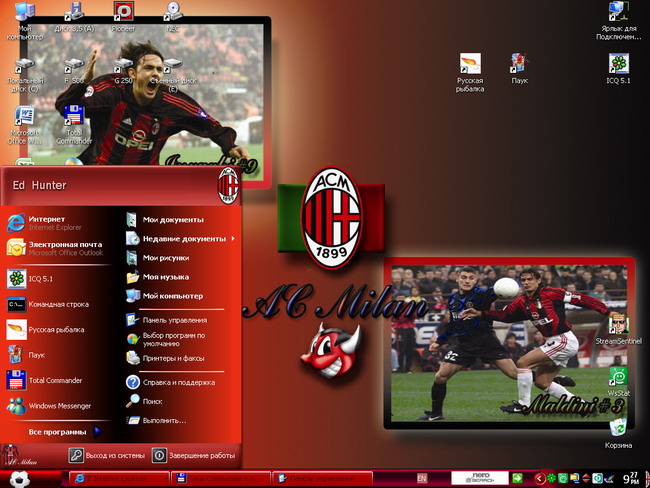Open the Microsoft Office Word desktop shortcut
Screen dimensions: 650x488
tap(24, 125)
